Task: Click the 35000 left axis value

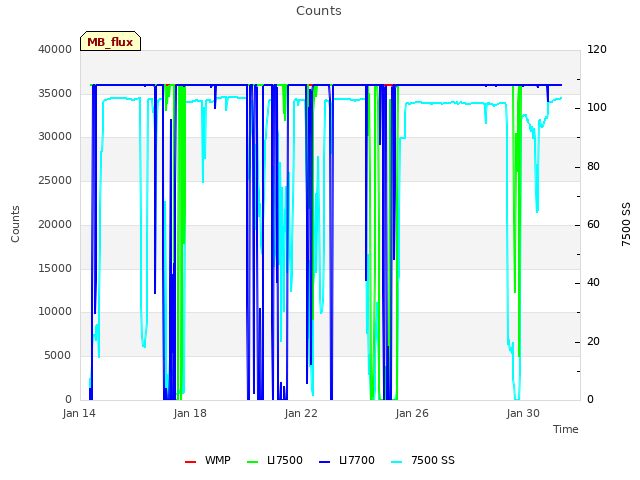Action: pyautogui.click(x=55, y=93)
